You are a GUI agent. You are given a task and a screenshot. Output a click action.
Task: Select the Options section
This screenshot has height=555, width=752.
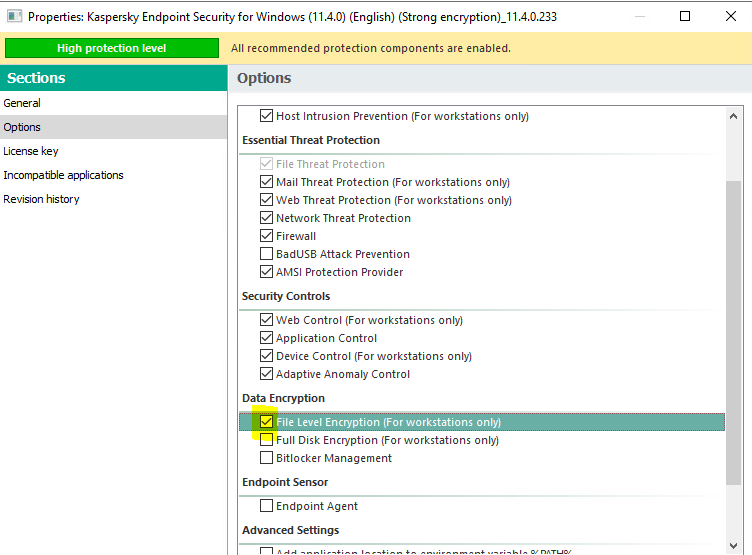coord(114,127)
